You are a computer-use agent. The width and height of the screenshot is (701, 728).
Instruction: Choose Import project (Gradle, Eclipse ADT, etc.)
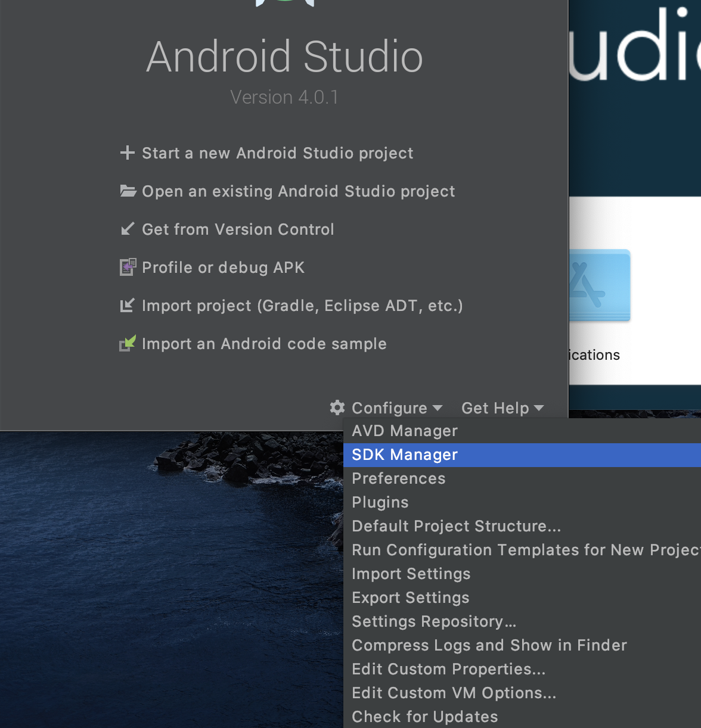coord(302,306)
